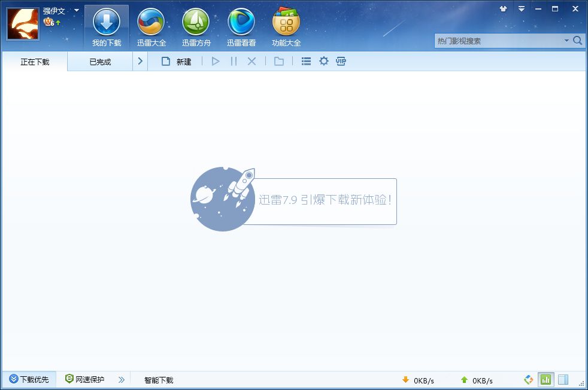Open download settings via gear icon
Screen dimensions: 588x390
coord(323,61)
